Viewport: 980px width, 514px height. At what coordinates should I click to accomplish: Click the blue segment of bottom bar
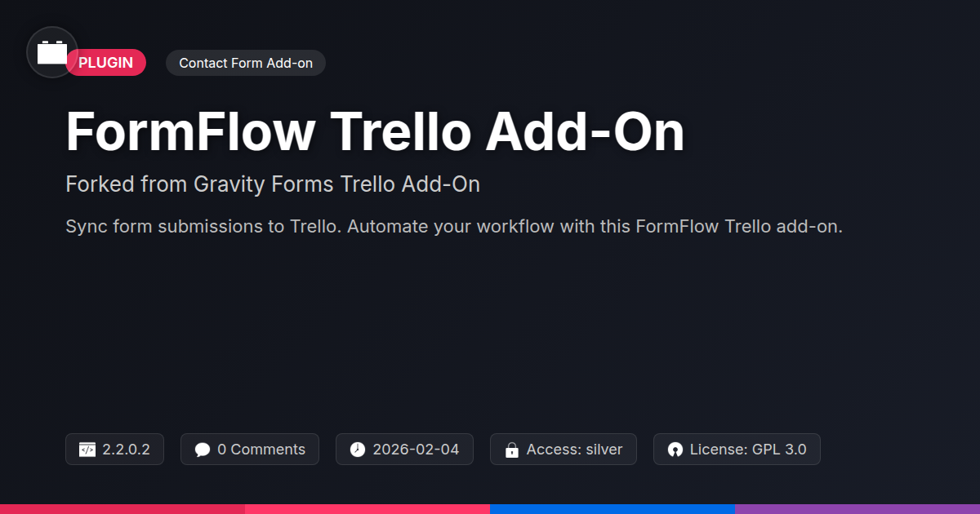[612, 508]
